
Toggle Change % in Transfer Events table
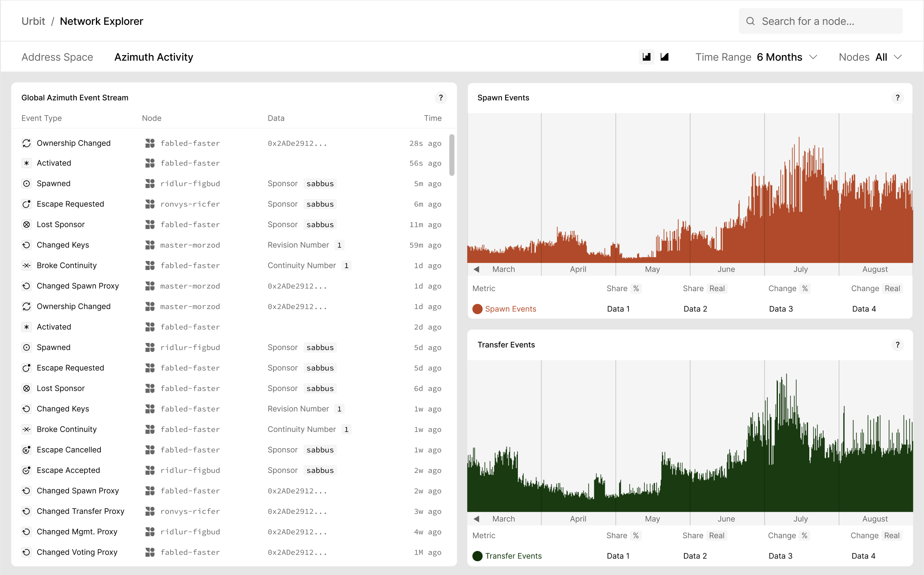[x=804, y=535]
